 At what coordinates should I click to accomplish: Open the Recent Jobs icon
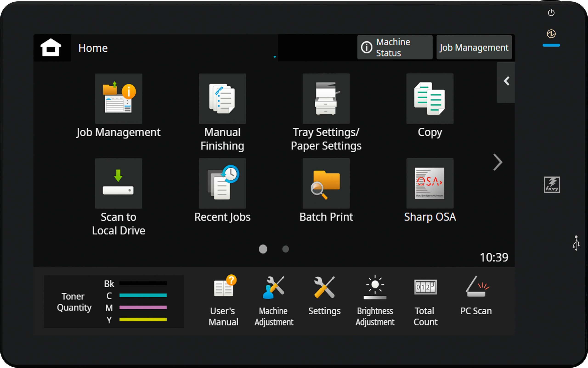coord(222,183)
